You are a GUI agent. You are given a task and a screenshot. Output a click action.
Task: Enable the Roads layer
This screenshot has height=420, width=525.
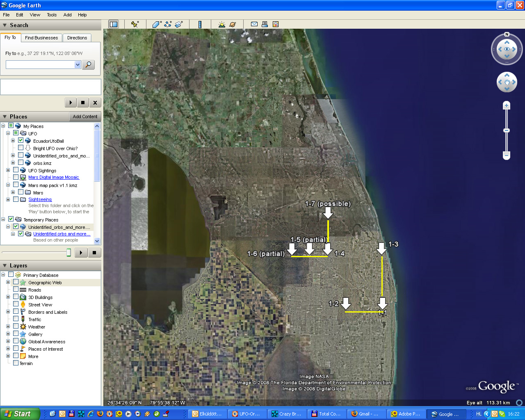16,290
